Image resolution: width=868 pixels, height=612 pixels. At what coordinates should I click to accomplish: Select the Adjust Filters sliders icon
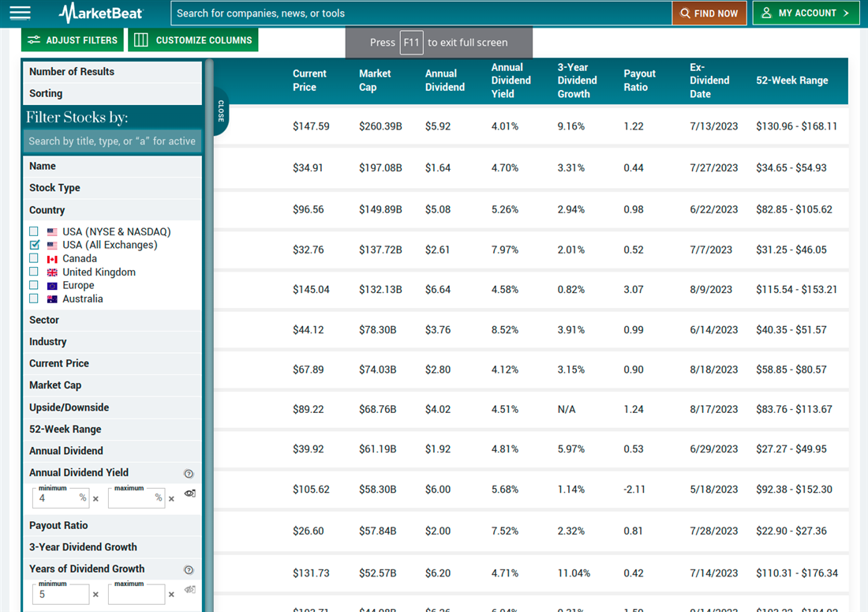[x=33, y=39]
